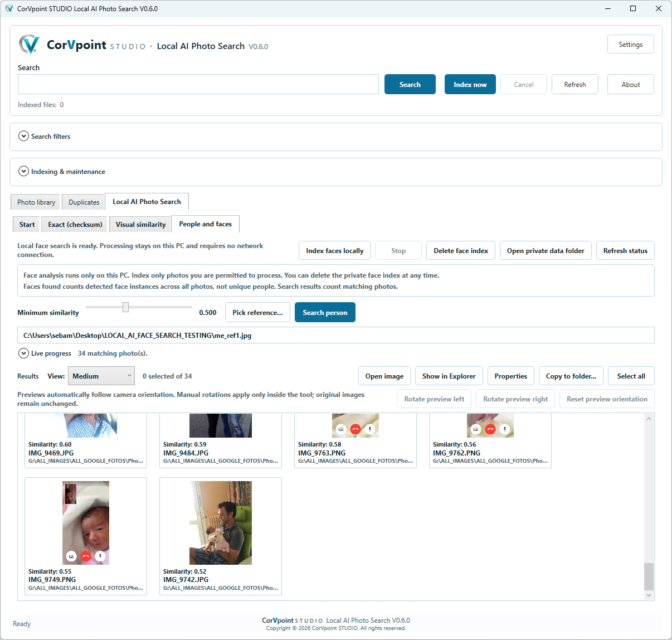Click Open private data folder
The width and height of the screenshot is (672, 640).
(x=546, y=250)
